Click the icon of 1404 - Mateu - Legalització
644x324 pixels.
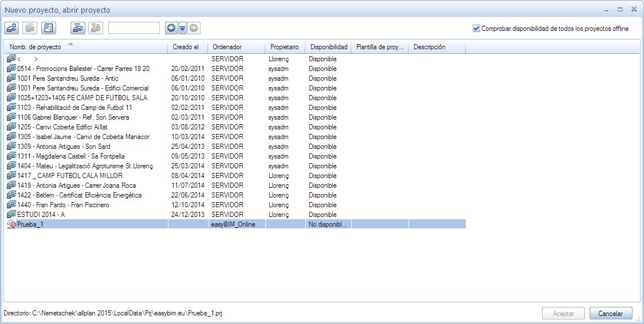tap(11, 165)
